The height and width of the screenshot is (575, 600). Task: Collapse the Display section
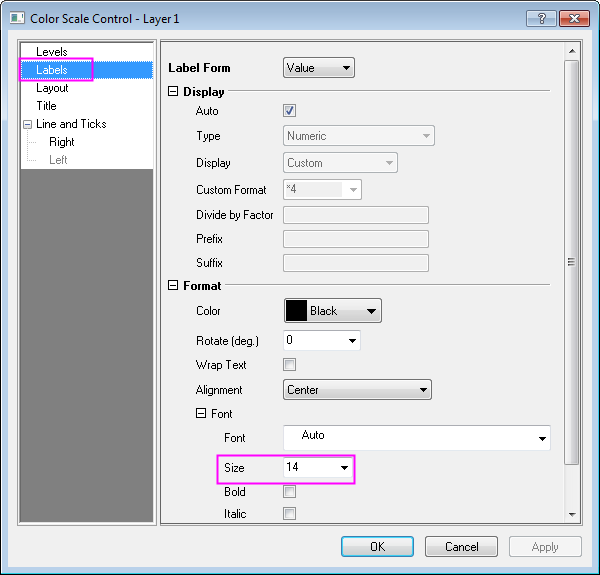(174, 92)
